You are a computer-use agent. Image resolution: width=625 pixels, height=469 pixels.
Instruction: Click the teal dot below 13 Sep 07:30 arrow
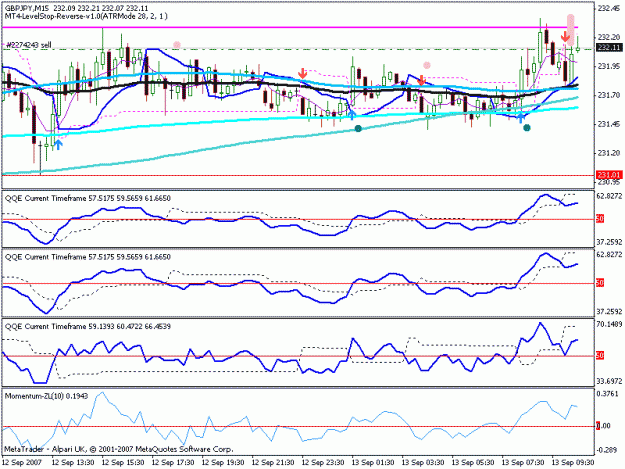pos(527,128)
